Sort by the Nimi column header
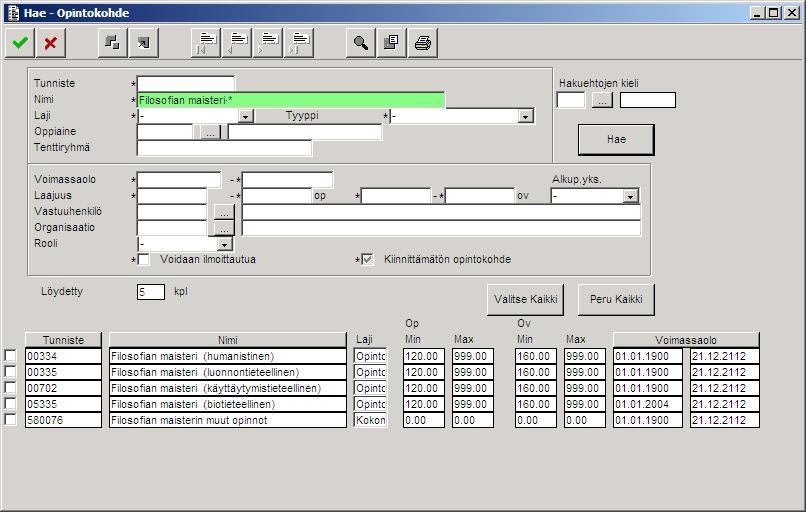Screen dimensions: 806x512 (x=228, y=340)
